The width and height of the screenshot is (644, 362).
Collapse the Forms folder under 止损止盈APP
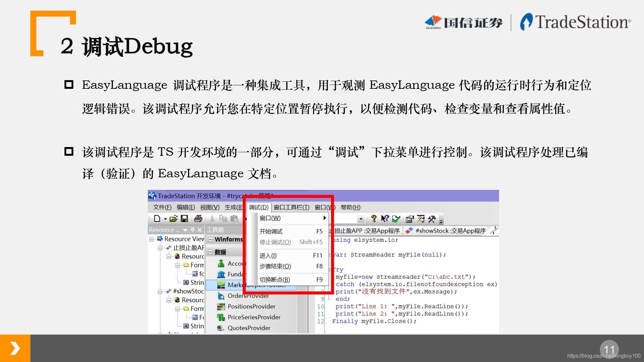(x=177, y=265)
